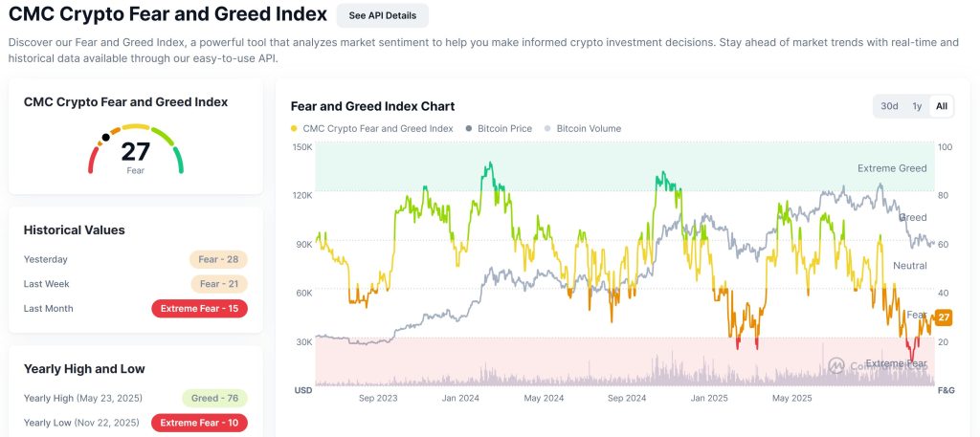Click the Last Month Extreme Fear - 15 badge
The image size is (980, 437).
[x=199, y=309]
